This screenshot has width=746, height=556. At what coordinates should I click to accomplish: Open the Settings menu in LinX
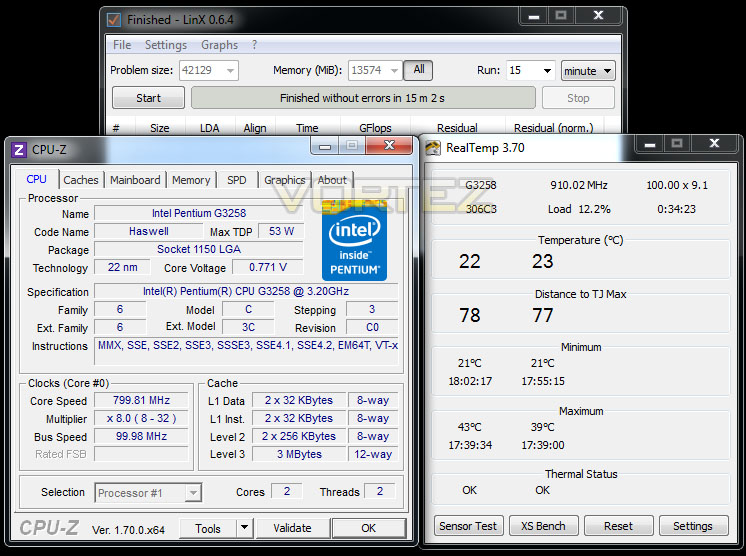coord(166,45)
